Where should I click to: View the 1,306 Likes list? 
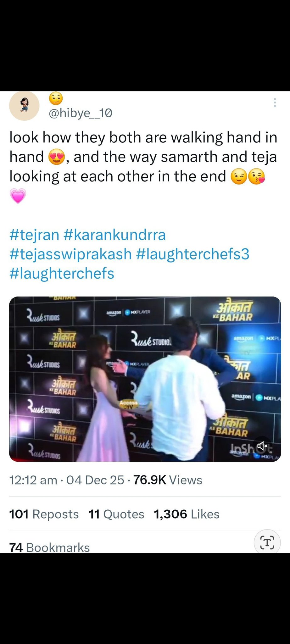(x=187, y=514)
